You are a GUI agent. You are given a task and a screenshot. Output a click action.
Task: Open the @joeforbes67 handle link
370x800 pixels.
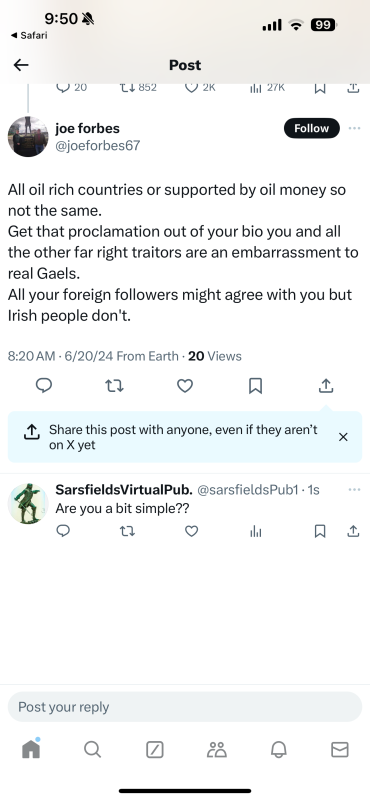pyautogui.click(x=97, y=145)
